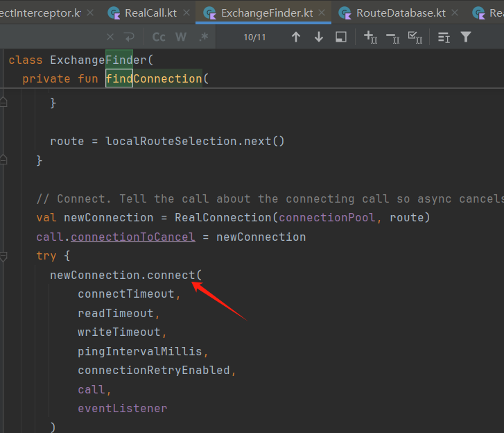
Task: Click the connectionToCancel property reference
Action: (x=133, y=237)
